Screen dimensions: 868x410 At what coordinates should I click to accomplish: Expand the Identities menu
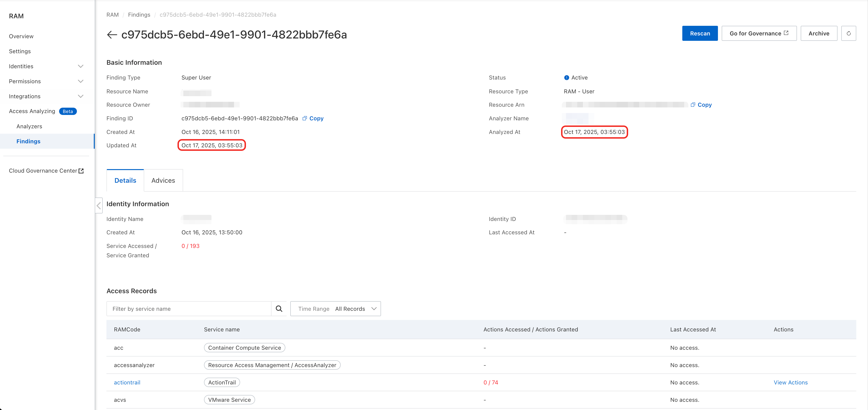point(46,66)
